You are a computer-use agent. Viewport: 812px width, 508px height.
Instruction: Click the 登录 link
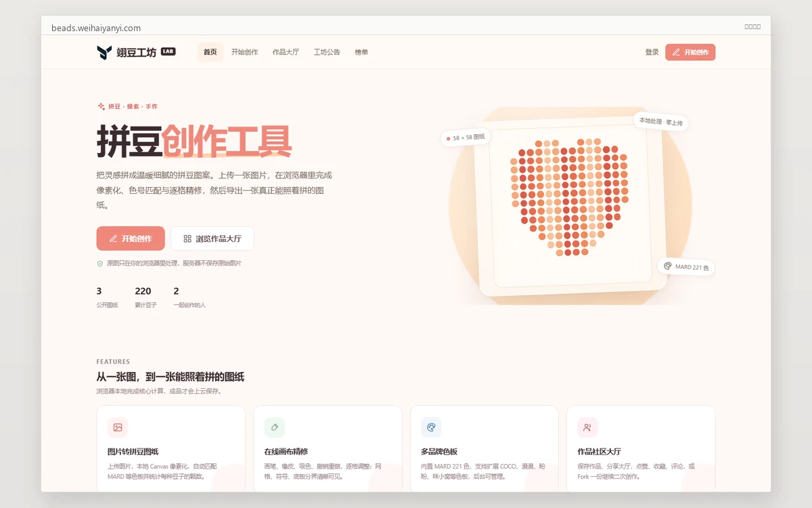(x=652, y=52)
